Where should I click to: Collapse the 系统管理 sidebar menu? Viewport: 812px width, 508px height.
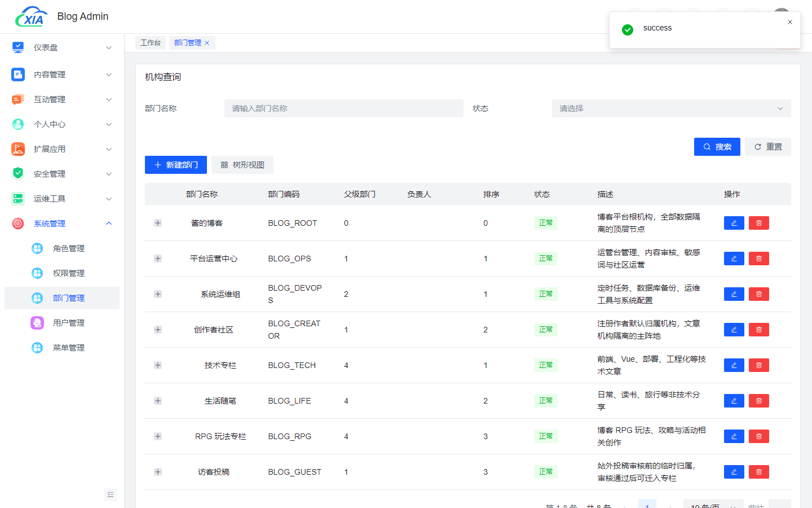tap(62, 224)
